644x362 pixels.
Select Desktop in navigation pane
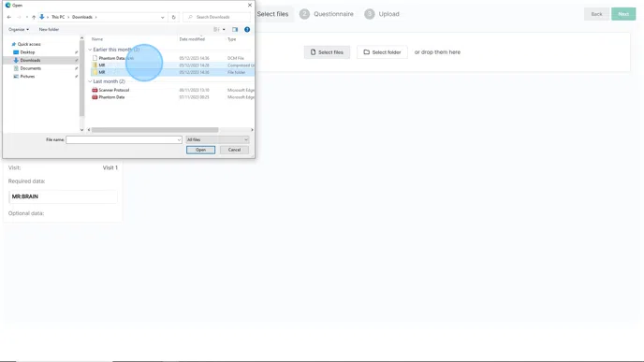pos(27,52)
